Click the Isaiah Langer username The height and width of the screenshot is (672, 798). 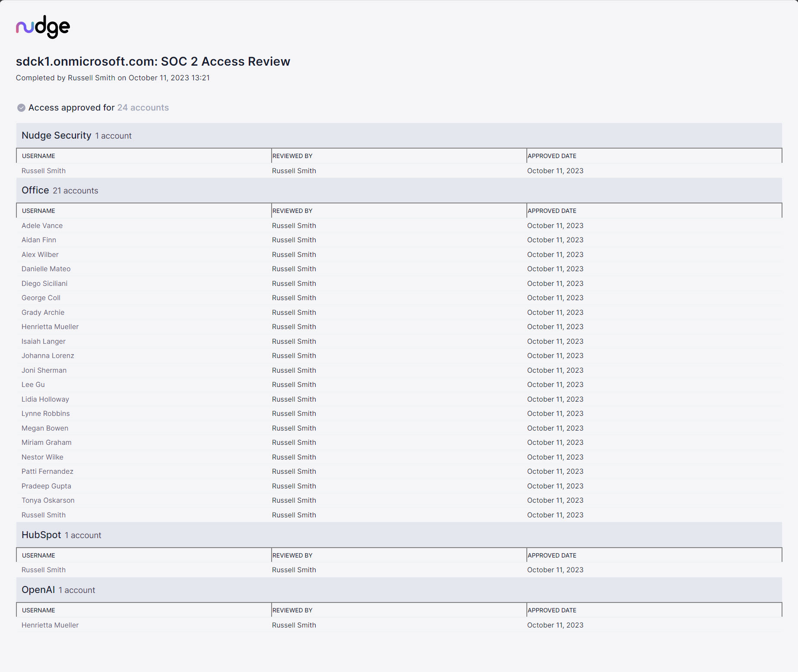pos(44,341)
